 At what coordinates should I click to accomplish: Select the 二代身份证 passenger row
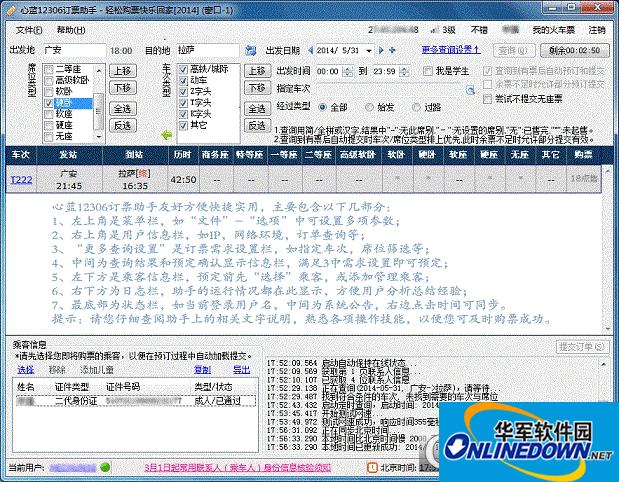pyautogui.click(x=135, y=401)
